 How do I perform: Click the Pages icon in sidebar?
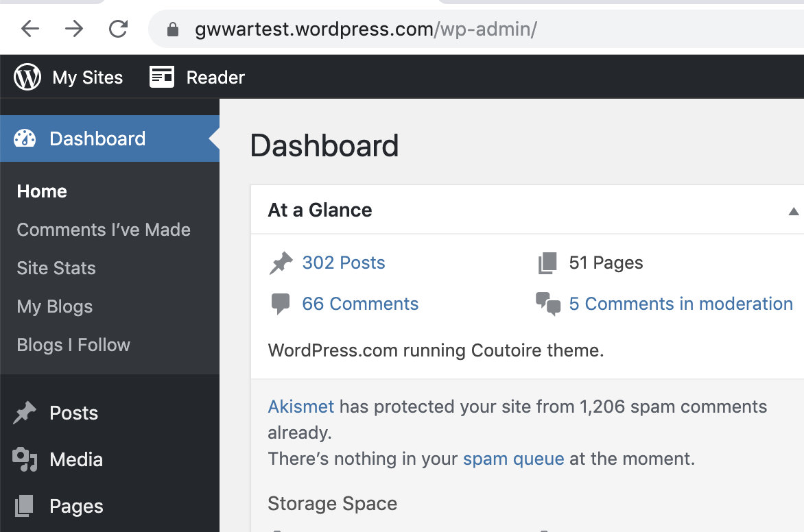pyautogui.click(x=24, y=506)
